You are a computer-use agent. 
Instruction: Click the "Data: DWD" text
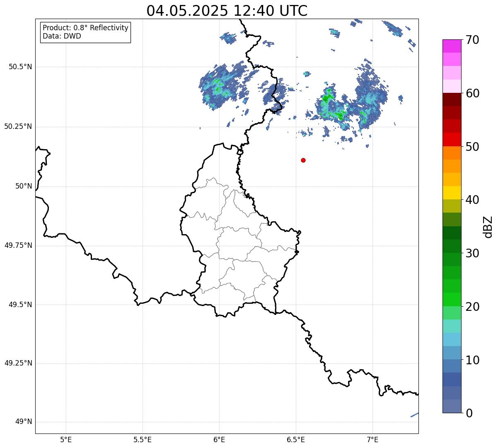coord(62,36)
